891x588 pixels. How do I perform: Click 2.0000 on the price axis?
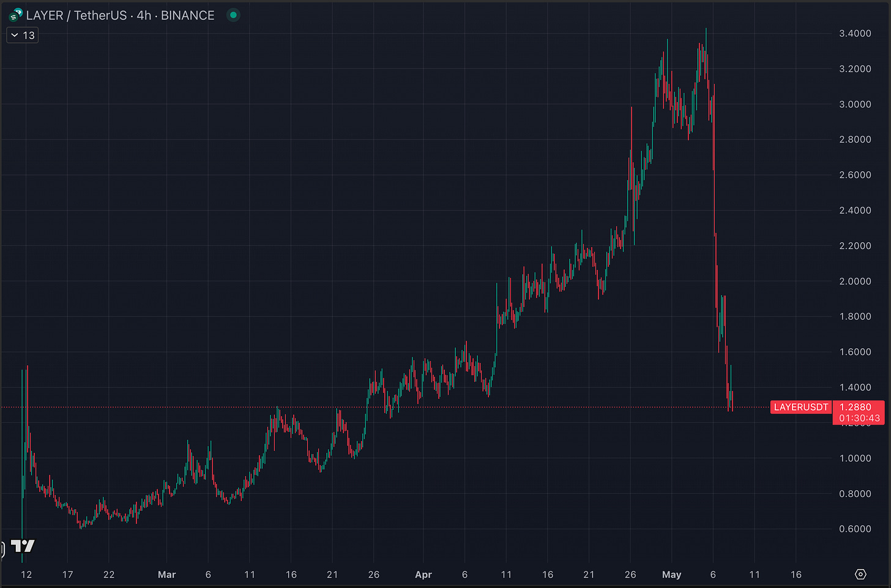[855, 281]
